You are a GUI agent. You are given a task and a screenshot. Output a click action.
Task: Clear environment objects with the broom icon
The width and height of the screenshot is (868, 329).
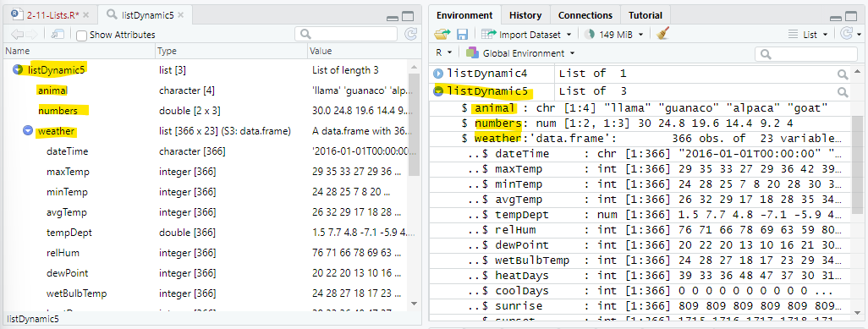[662, 35]
